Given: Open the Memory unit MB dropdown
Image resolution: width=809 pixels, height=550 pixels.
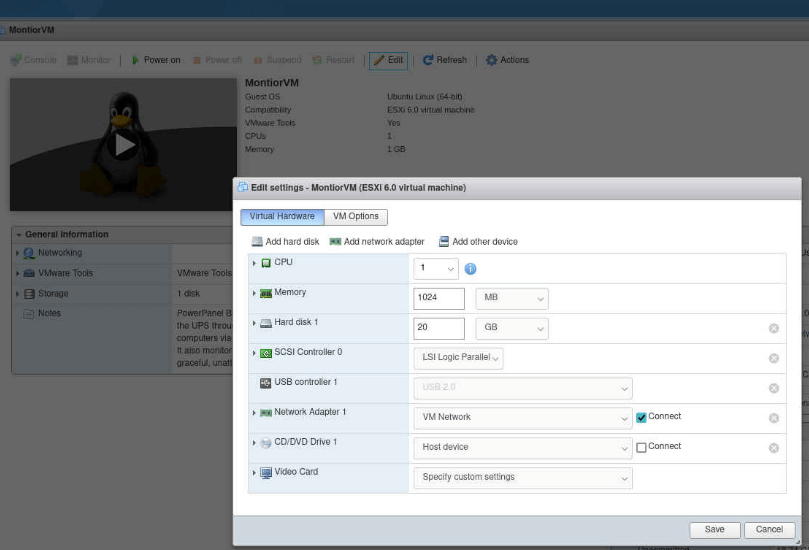Looking at the screenshot, I should [x=511, y=299].
